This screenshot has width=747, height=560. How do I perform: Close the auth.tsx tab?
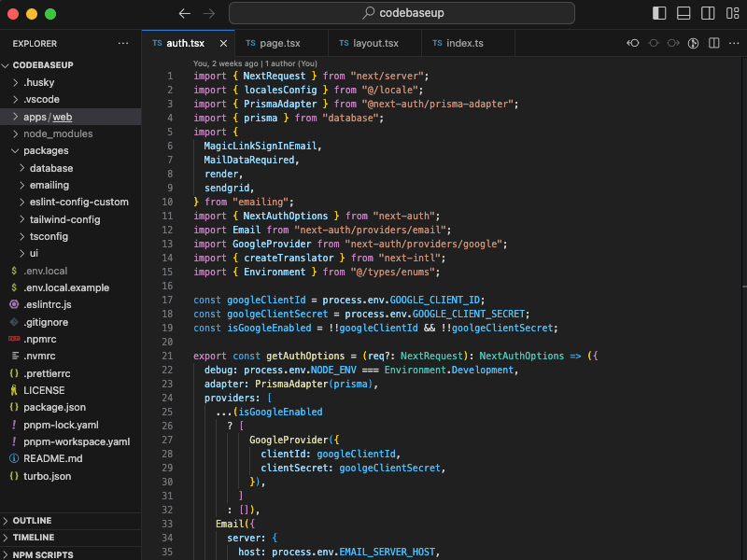click(x=221, y=43)
